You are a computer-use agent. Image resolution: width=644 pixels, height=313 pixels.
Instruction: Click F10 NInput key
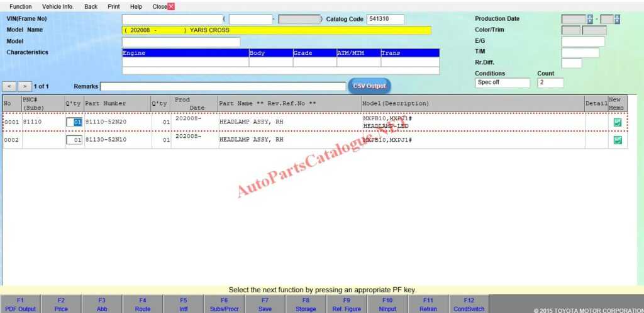387,304
